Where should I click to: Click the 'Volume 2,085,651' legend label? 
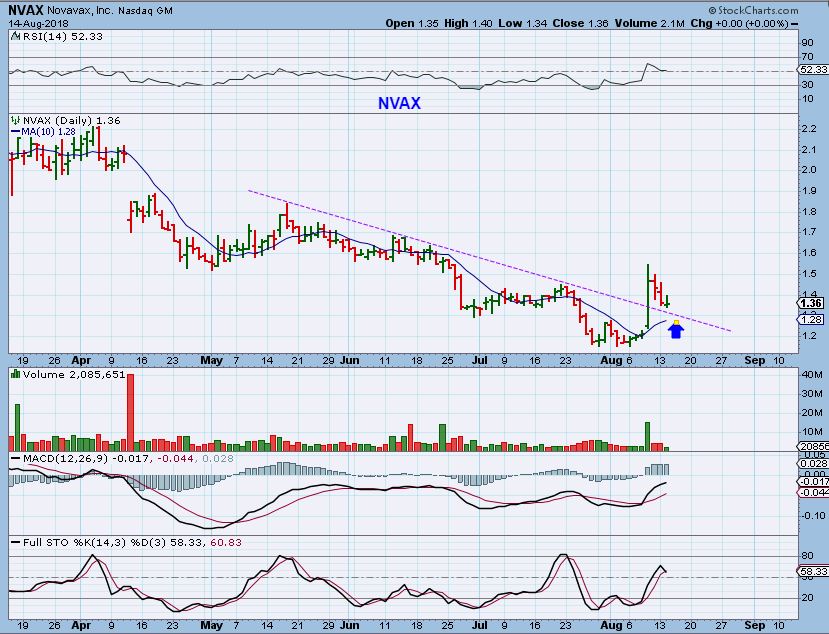click(x=74, y=374)
